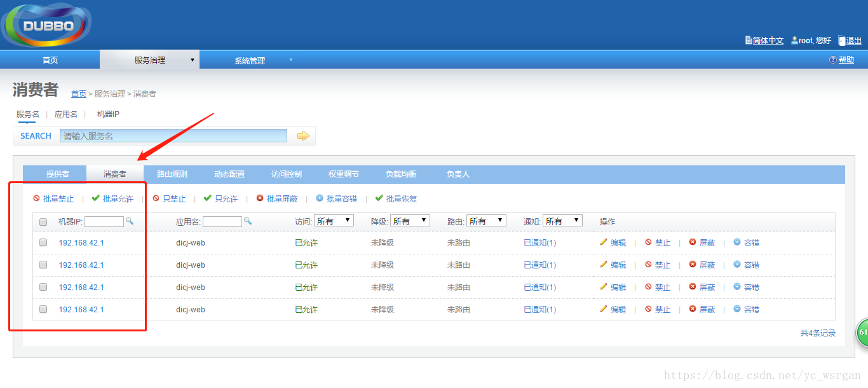Image resolution: width=868 pixels, height=388 pixels.
Task: Open the 帮助 help link
Action: [x=846, y=60]
